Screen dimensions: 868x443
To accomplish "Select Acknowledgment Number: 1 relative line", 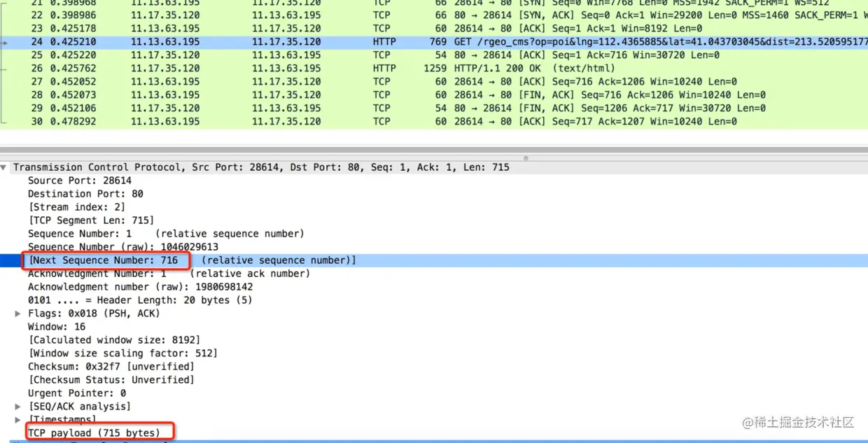I will tap(169, 274).
